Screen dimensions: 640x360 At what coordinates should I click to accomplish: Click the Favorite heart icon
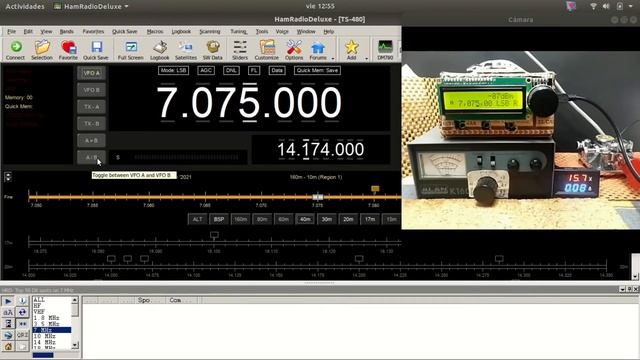coord(68,50)
